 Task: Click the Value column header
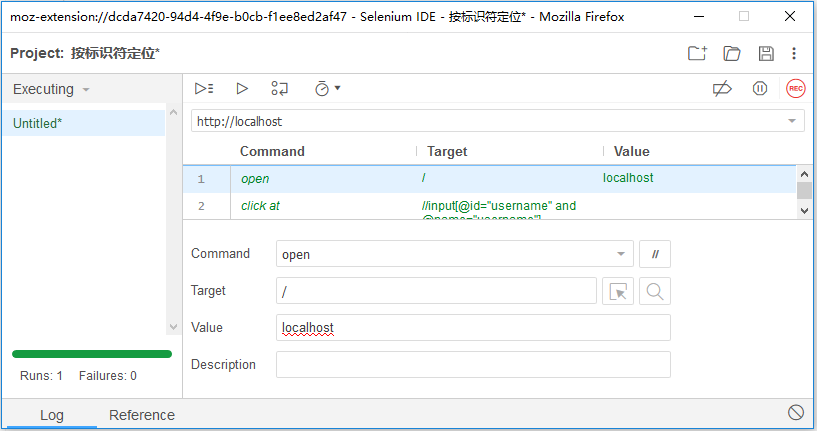pos(632,151)
